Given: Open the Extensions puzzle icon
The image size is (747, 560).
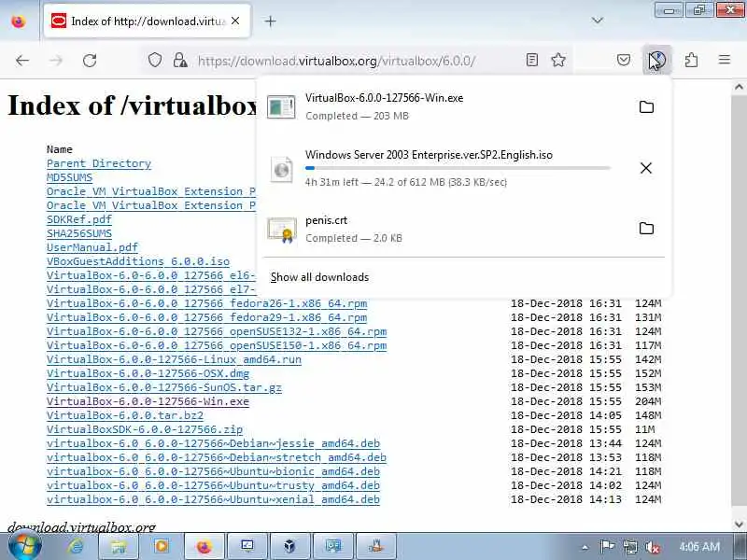Looking at the screenshot, I should click(691, 60).
